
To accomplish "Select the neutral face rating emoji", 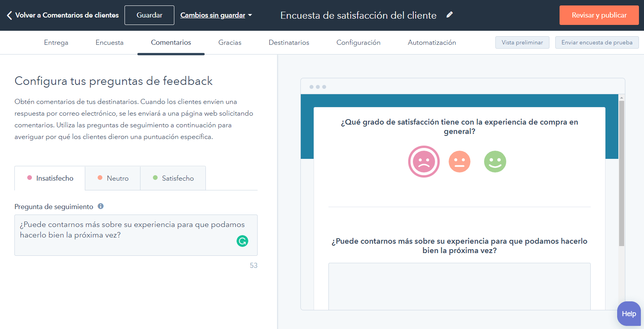I will (x=460, y=162).
